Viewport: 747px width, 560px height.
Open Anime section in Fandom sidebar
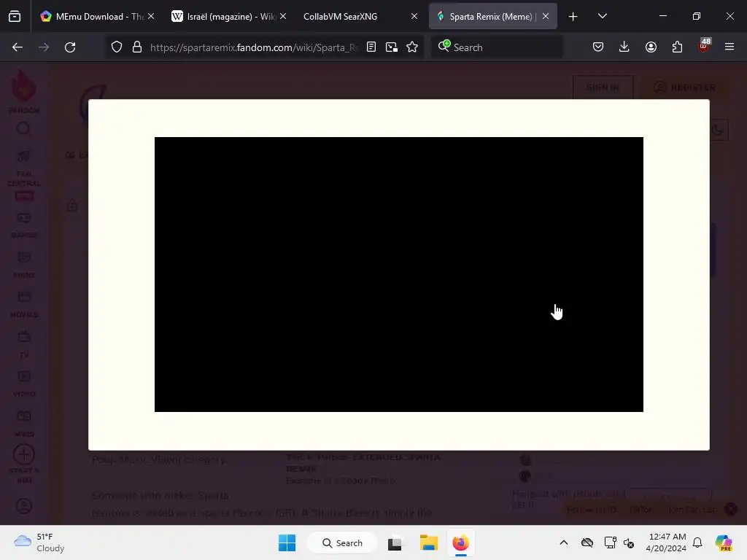24,265
